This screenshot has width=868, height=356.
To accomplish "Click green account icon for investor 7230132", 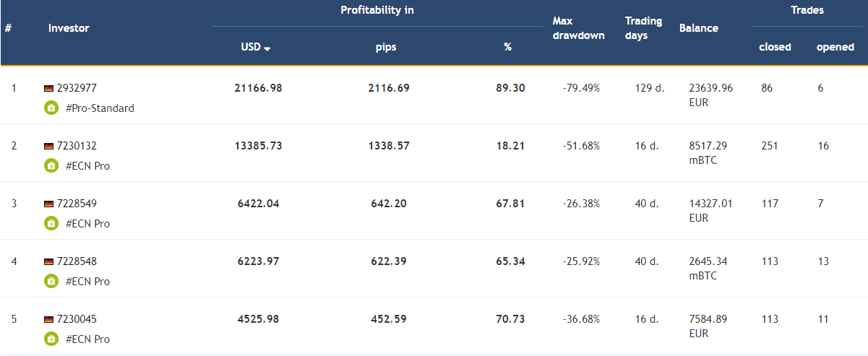I will [51, 166].
